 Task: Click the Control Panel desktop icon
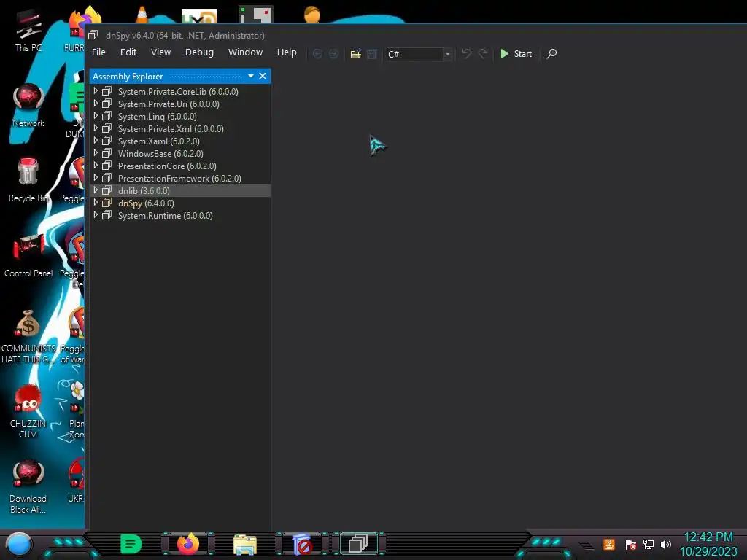pos(28,255)
